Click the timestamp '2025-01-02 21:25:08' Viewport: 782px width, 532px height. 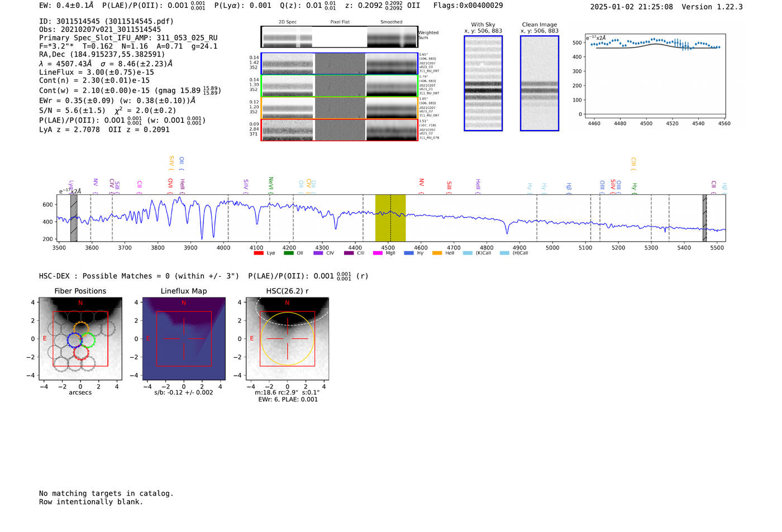[632, 7]
